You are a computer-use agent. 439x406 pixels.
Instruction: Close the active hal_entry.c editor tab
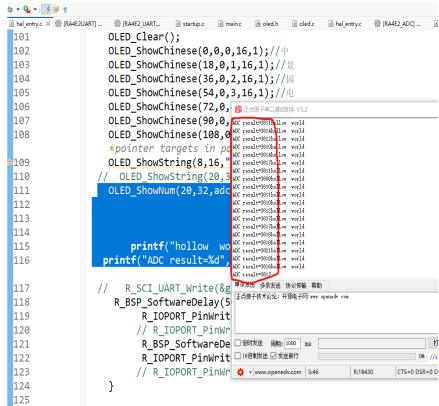[48, 24]
